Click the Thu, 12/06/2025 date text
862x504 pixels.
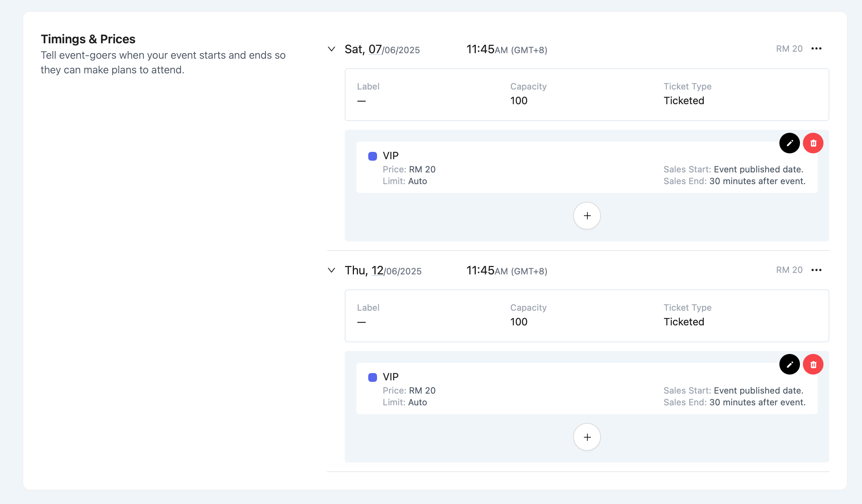383,271
